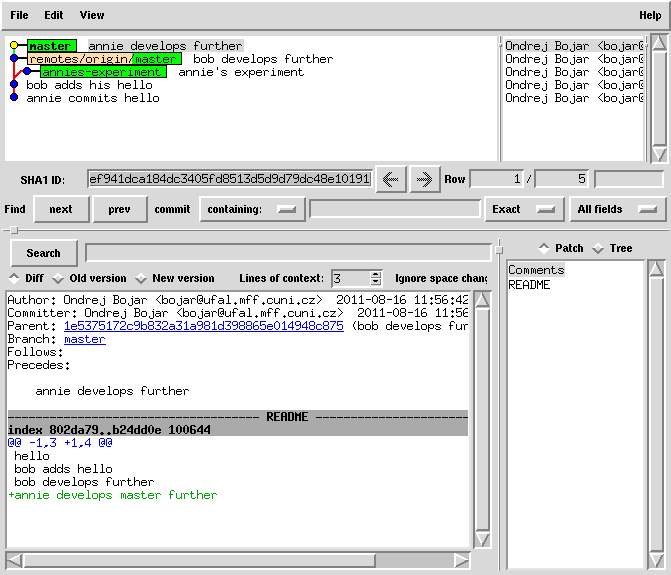The height and width of the screenshot is (575, 671).
Task: Open the View menu
Action: tap(91, 15)
